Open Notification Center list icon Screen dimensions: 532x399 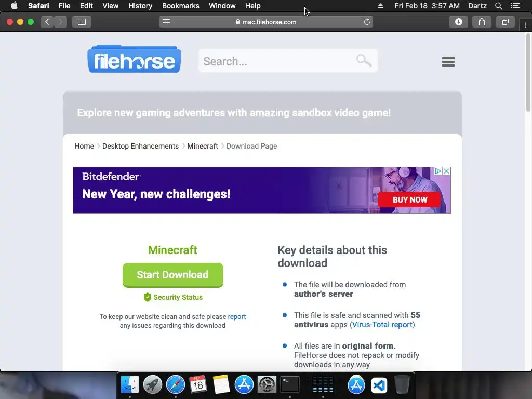click(x=515, y=6)
